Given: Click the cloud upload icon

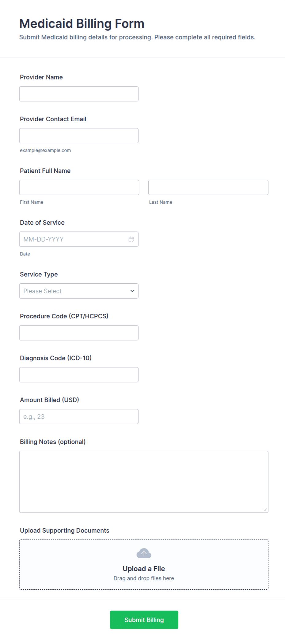Looking at the screenshot, I should pos(144,553).
